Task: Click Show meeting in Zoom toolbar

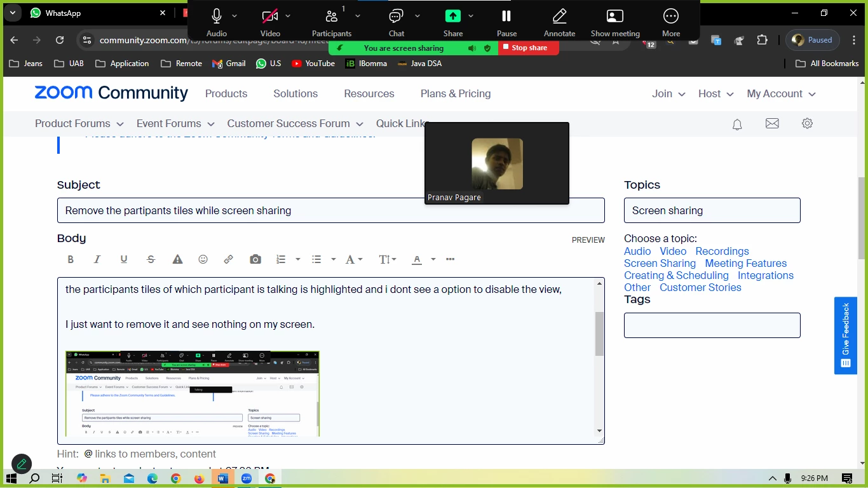Action: click(615, 21)
